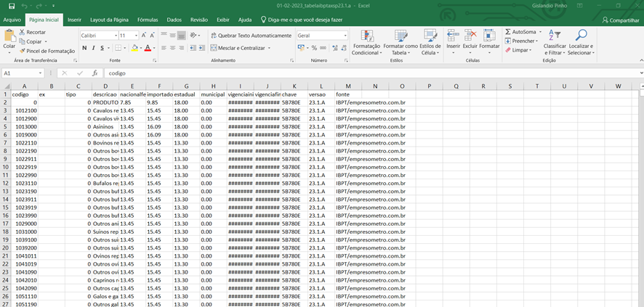The height and width of the screenshot is (307, 644).
Task: Apply bold with the N button
Action: tap(84, 48)
